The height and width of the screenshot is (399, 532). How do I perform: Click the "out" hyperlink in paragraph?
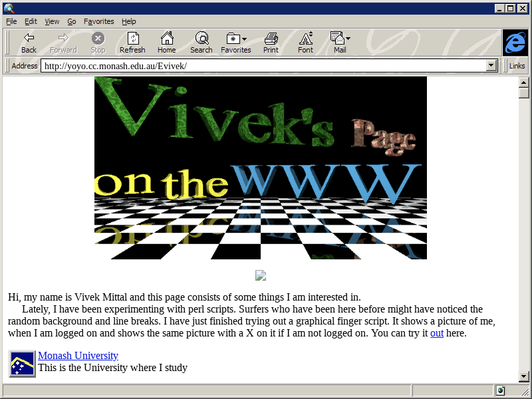tap(437, 333)
